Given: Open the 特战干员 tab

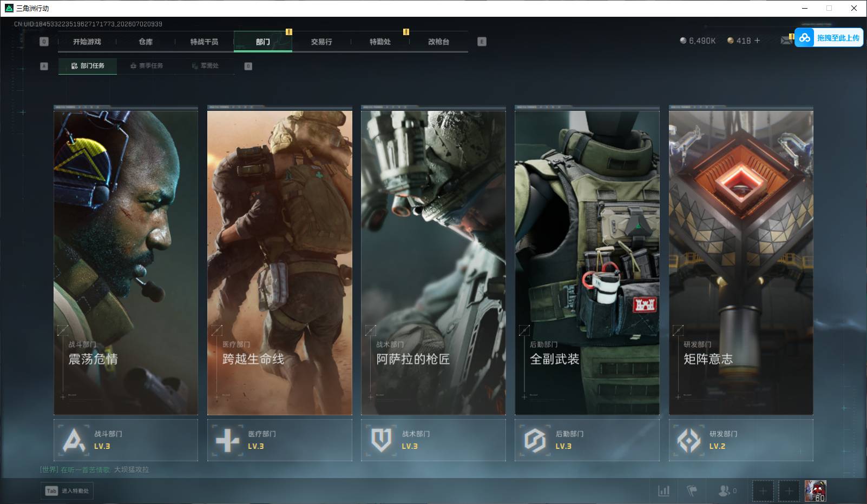Looking at the screenshot, I should coord(204,42).
